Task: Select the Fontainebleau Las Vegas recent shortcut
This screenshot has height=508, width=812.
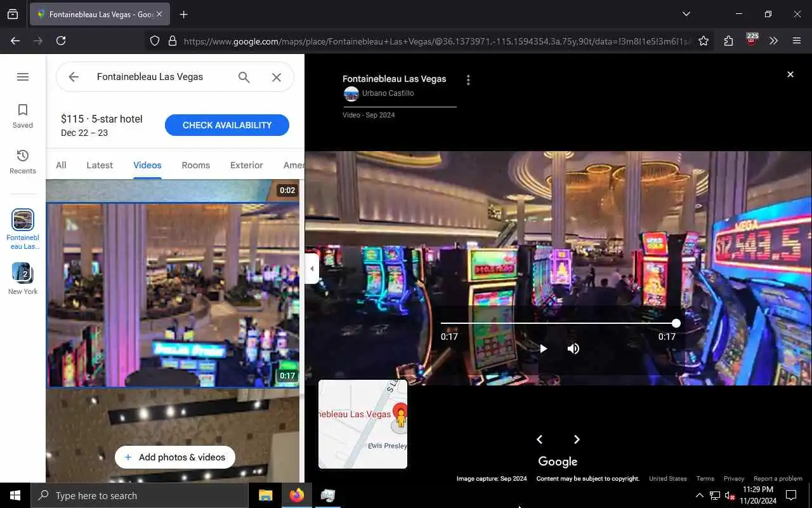Action: click(23, 229)
